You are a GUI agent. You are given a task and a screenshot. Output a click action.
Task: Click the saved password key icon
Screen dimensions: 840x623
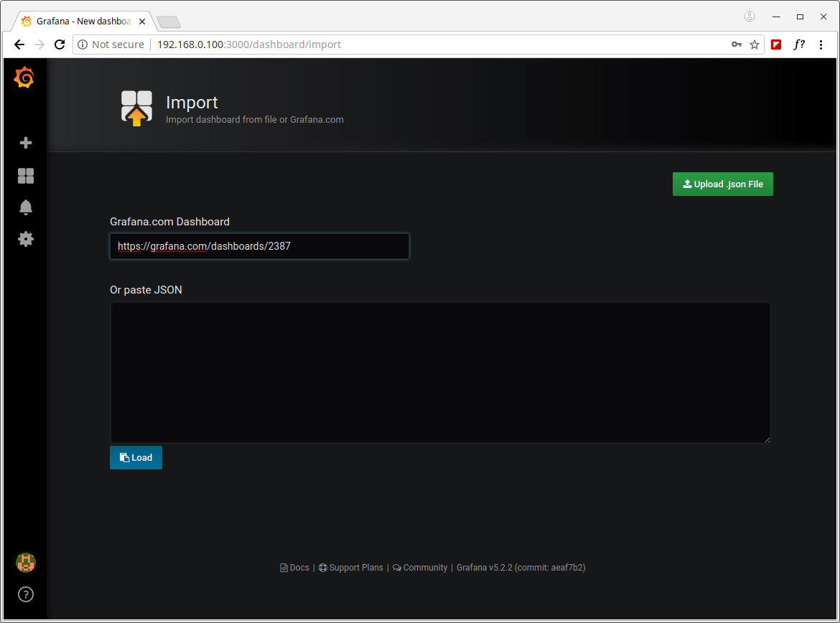737,44
